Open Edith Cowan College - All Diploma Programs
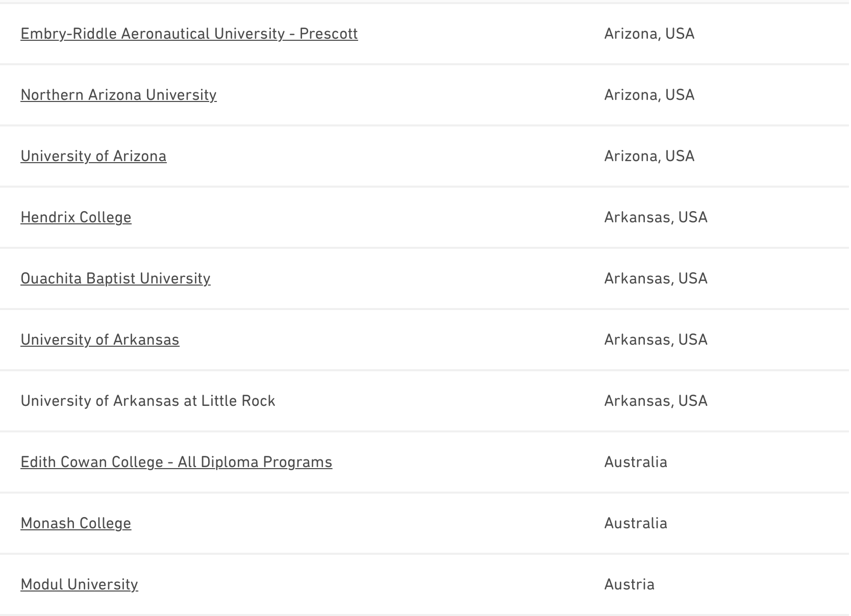 176,462
